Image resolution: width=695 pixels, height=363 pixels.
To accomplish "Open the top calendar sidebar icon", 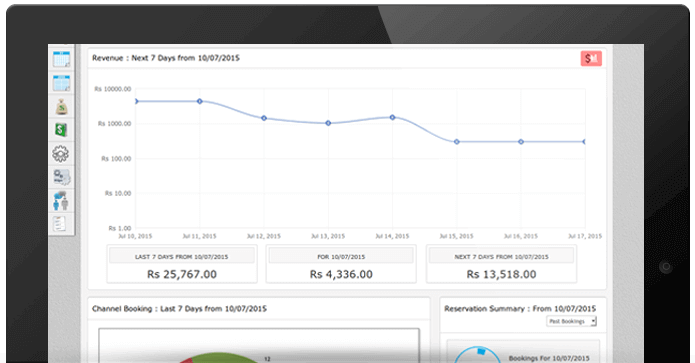I will pos(61,59).
